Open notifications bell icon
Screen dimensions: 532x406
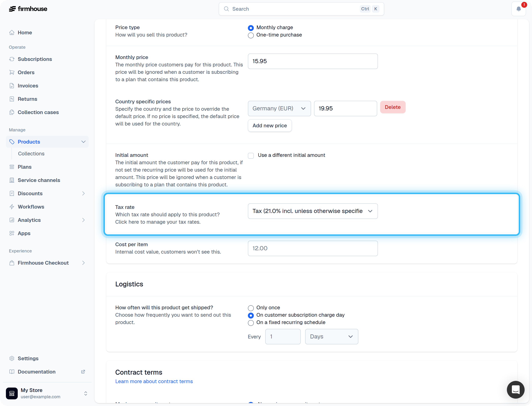519,9
